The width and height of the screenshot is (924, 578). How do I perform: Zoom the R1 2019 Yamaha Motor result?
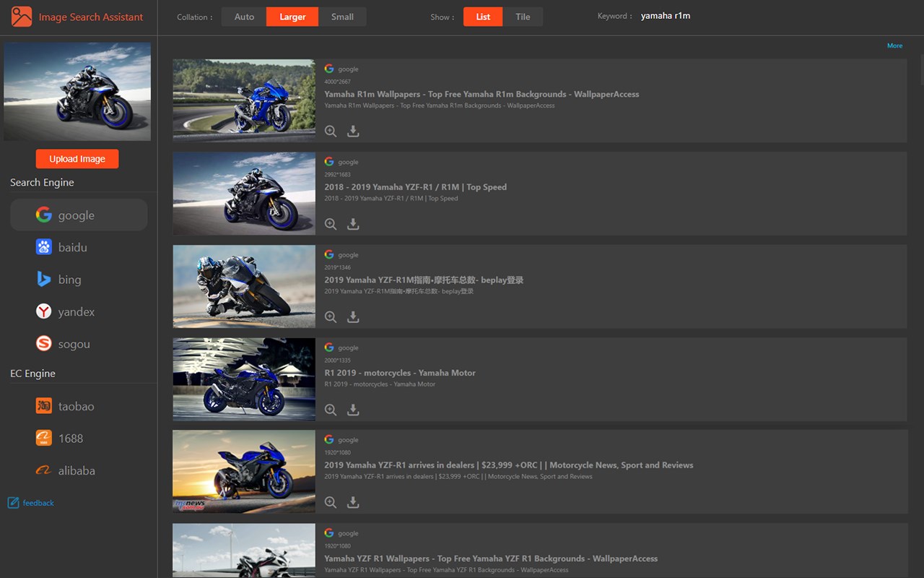[331, 410]
